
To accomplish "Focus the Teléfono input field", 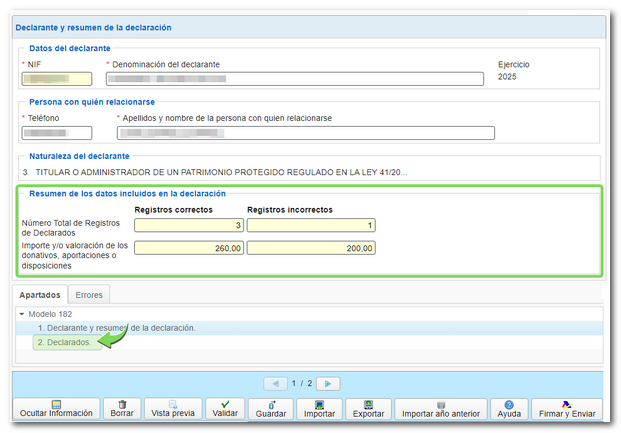I will (x=57, y=133).
